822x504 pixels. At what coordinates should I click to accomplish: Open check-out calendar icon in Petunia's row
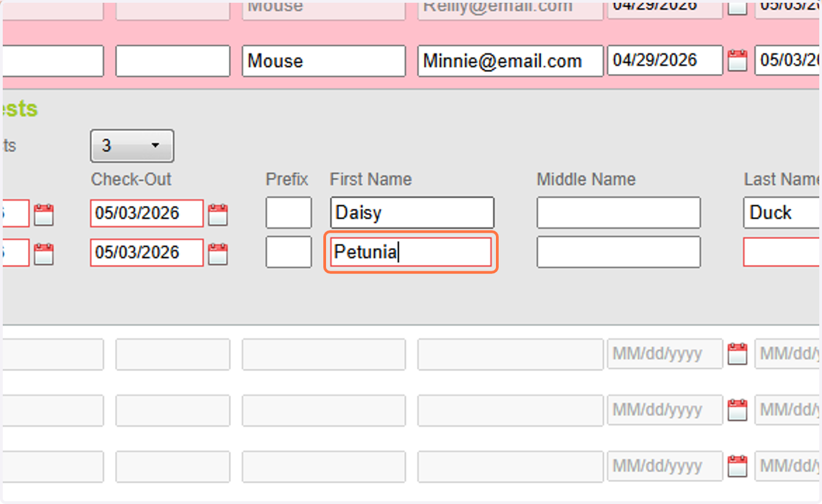[218, 254]
